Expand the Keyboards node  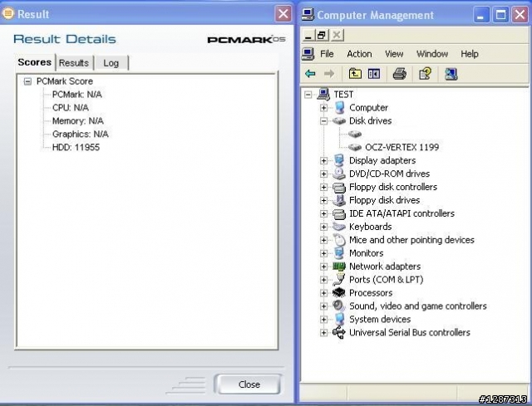(323, 227)
